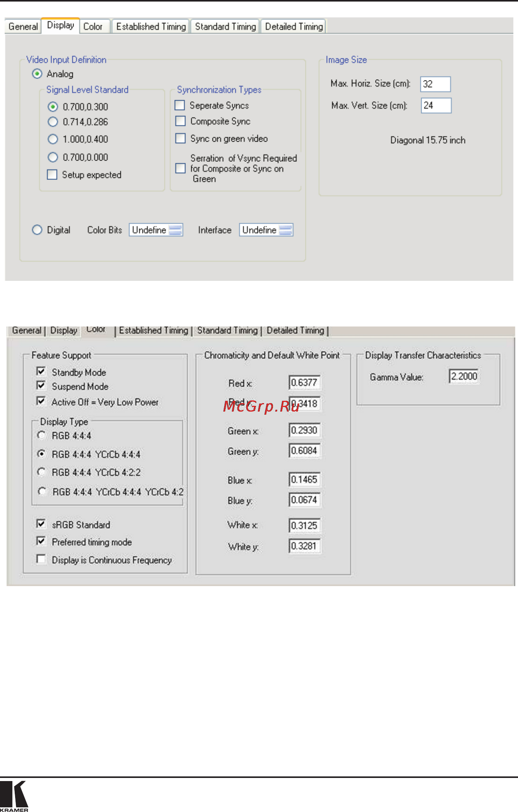This screenshot has height=812, width=518.
Task: Select the Digital video input radio button
Action: 37,230
